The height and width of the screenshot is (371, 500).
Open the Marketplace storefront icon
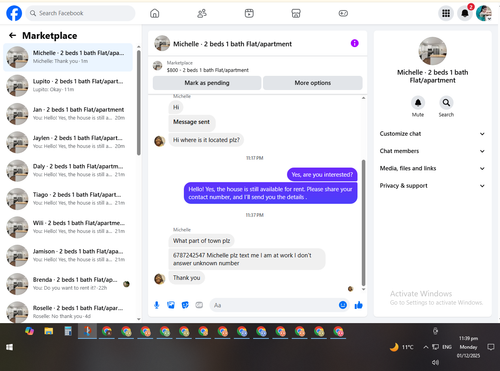coord(296,13)
